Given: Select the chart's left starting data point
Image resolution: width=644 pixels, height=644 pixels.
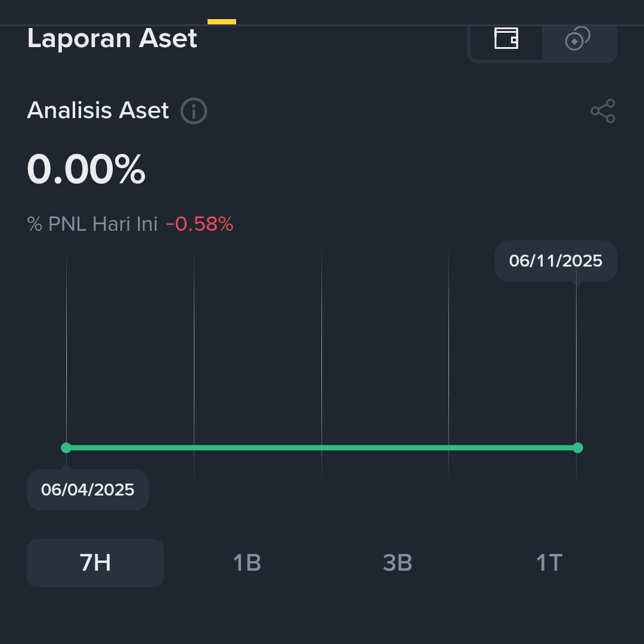Looking at the screenshot, I should coord(66,448).
